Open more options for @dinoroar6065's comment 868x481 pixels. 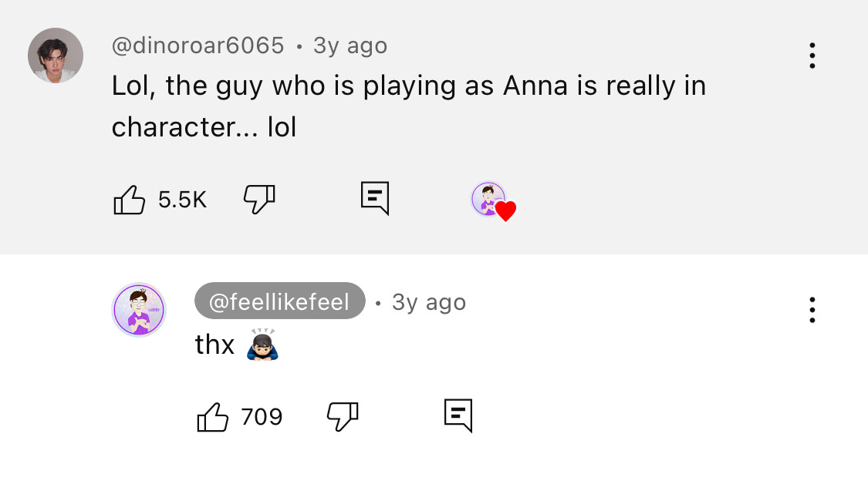812,55
